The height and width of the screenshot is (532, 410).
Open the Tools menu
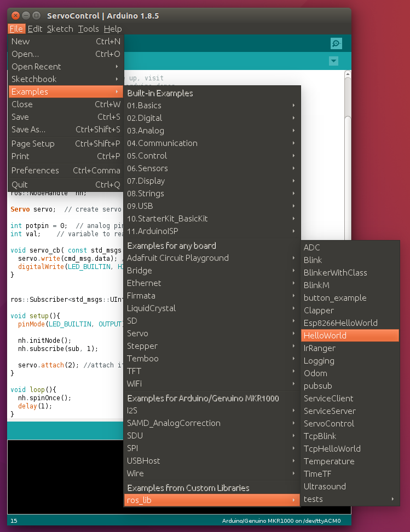point(88,29)
